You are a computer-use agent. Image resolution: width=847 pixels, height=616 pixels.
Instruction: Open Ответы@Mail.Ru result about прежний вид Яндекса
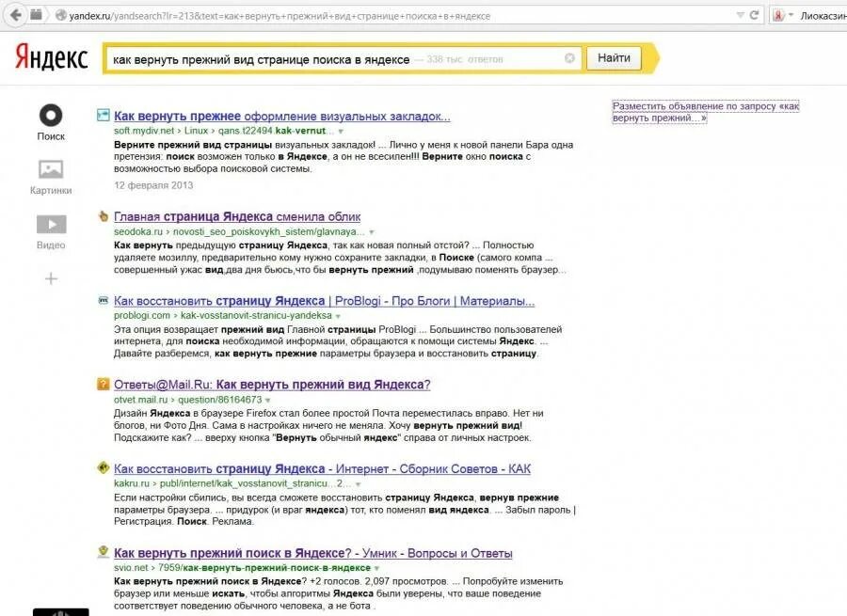272,385
